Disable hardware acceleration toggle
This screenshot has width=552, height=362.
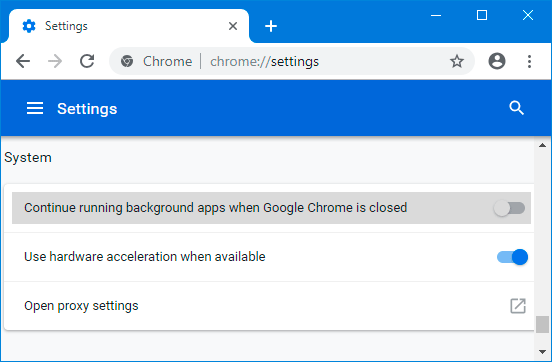pyautogui.click(x=512, y=257)
